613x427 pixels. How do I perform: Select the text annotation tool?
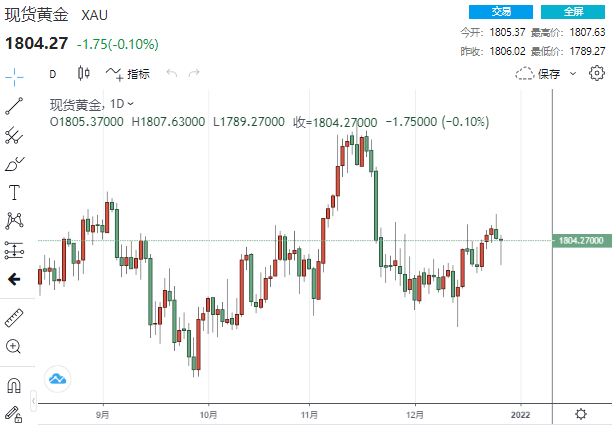pyautogui.click(x=14, y=192)
